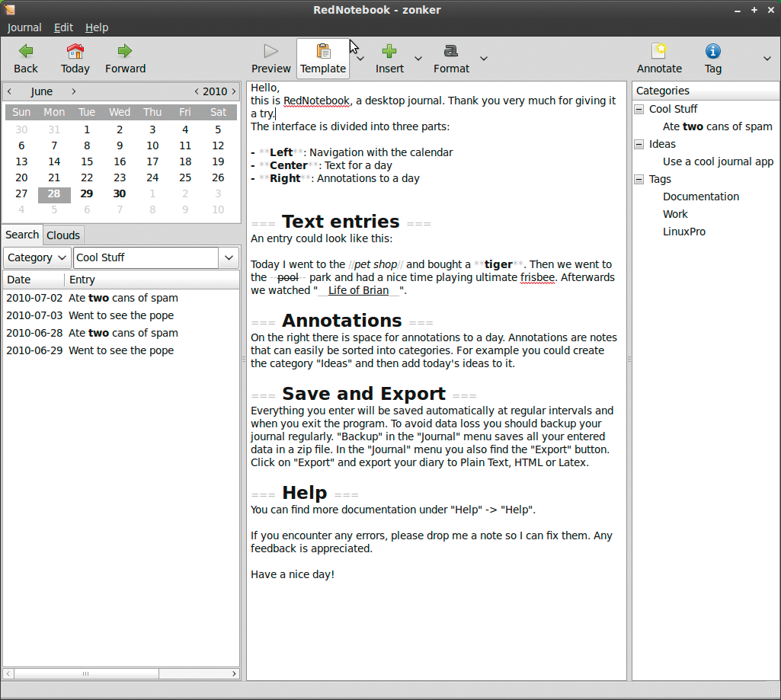The image size is (781, 700).
Task: Switch to the Search tab
Action: [22, 235]
